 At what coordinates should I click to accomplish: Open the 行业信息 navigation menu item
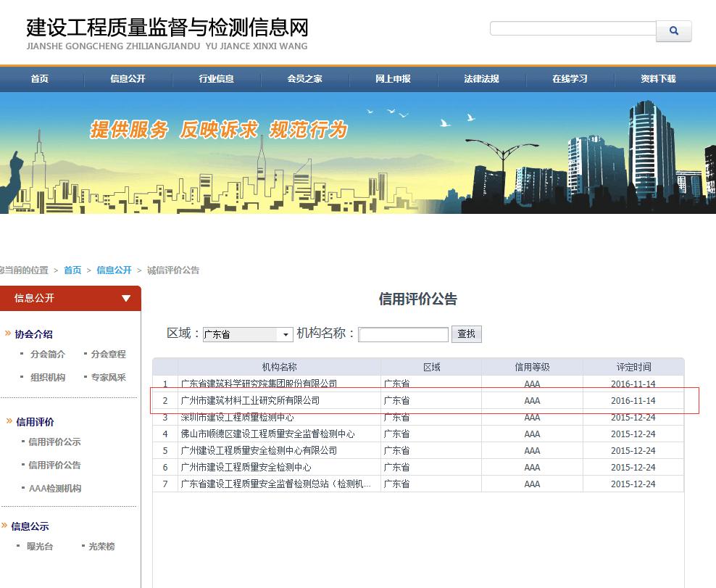217,79
